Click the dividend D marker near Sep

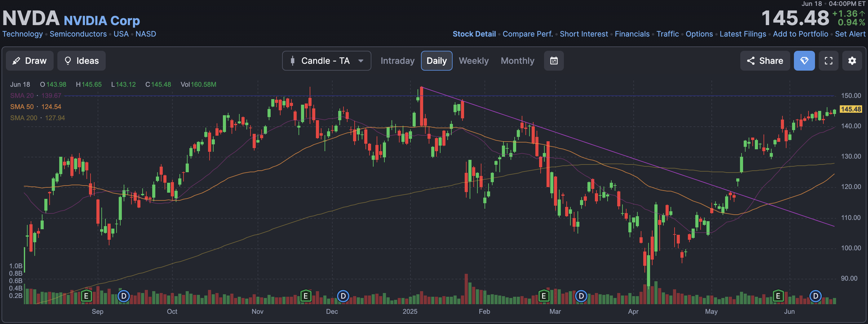pos(124,296)
